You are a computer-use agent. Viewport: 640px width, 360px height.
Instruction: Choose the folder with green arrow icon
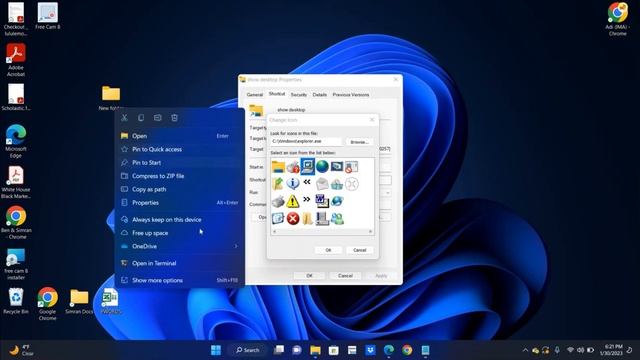click(x=278, y=184)
